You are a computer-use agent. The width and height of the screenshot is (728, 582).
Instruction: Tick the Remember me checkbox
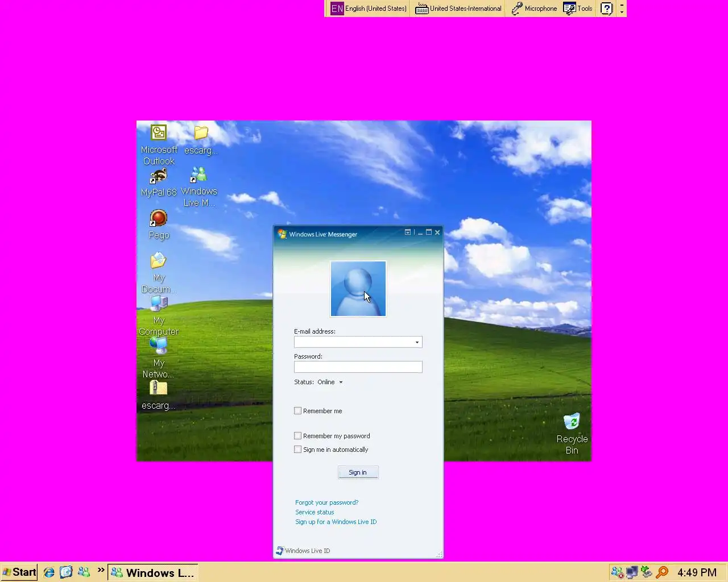point(297,410)
